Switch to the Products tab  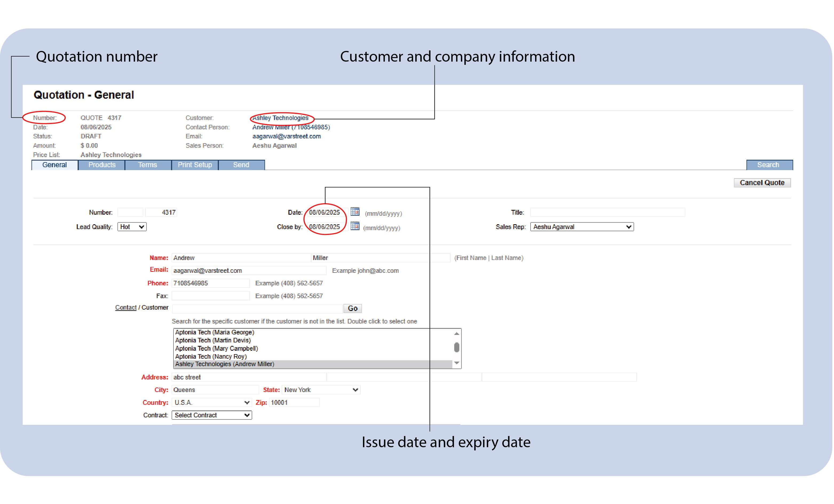click(101, 165)
